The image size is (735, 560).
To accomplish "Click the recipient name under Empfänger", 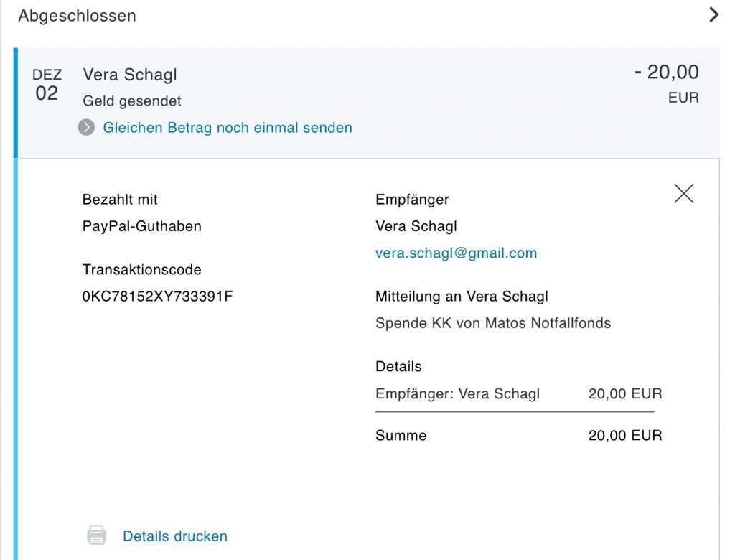I will [416, 226].
